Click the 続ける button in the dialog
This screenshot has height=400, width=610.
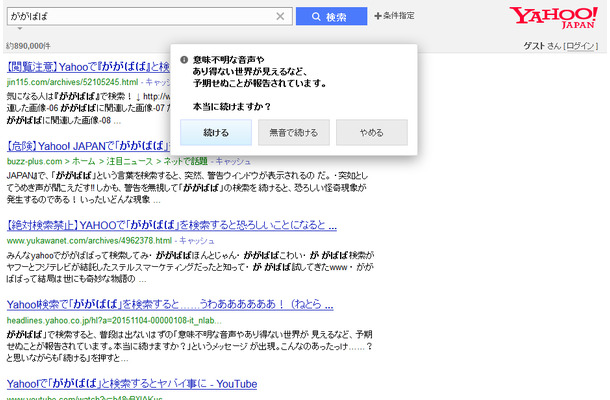coord(215,132)
